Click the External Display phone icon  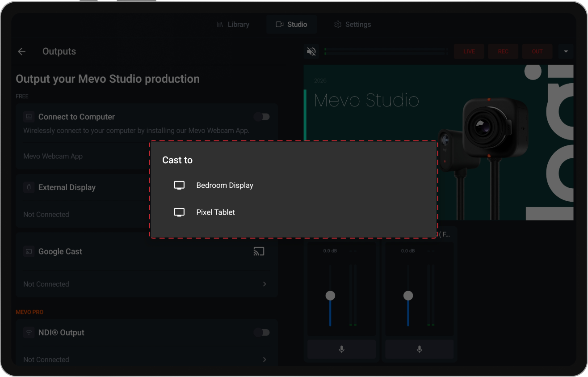tap(29, 187)
